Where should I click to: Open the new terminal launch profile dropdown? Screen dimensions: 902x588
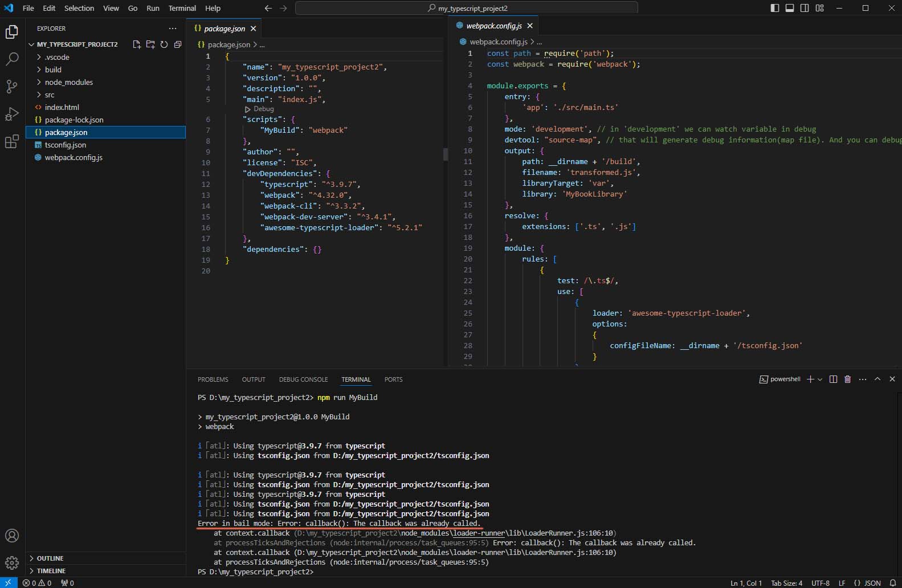tap(820, 379)
